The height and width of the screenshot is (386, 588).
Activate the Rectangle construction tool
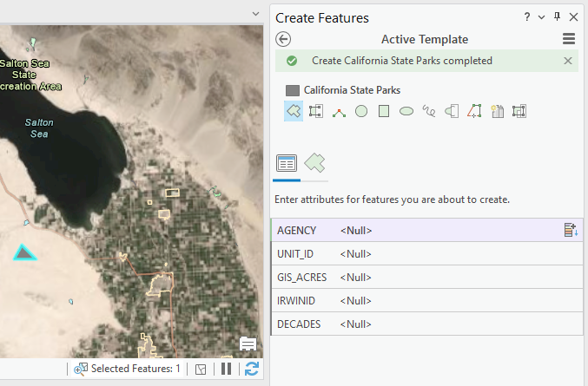click(384, 111)
